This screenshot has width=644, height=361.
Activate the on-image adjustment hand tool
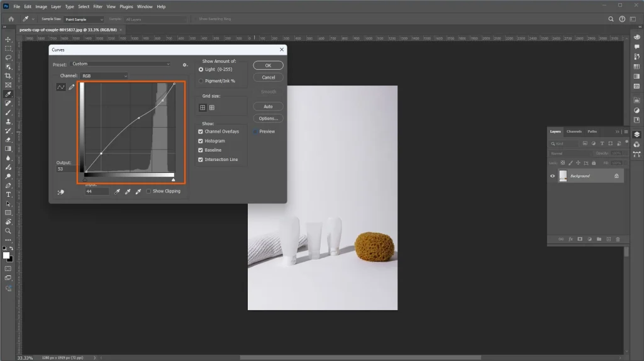(x=61, y=192)
